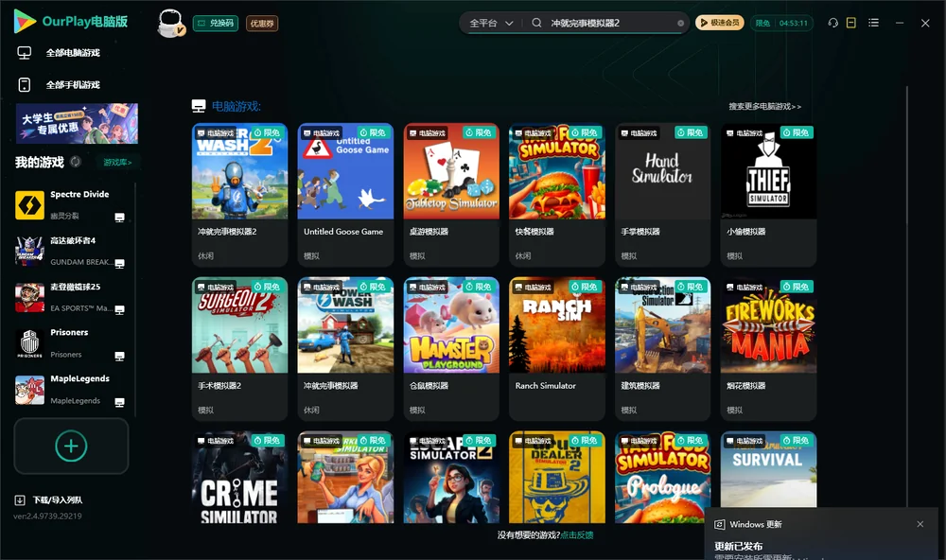Image resolution: width=946 pixels, height=560 pixels.
Task: Click the phone icon beside 全部手机游戏
Action: pyautogui.click(x=25, y=85)
